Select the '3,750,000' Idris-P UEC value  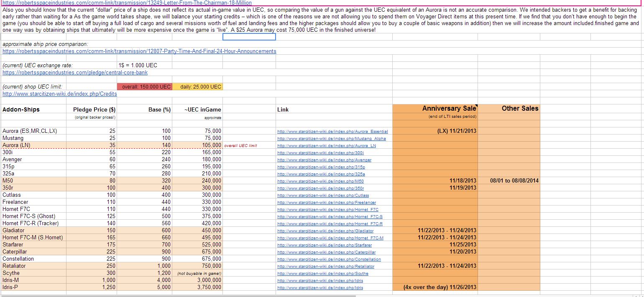click(209, 287)
